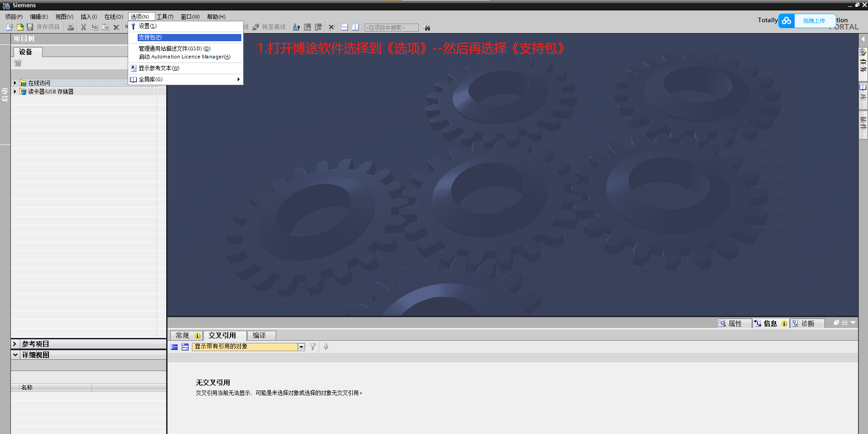This screenshot has height=434, width=868.
Task: Open the 显示带有引用的对象 dropdown
Action: click(301, 347)
